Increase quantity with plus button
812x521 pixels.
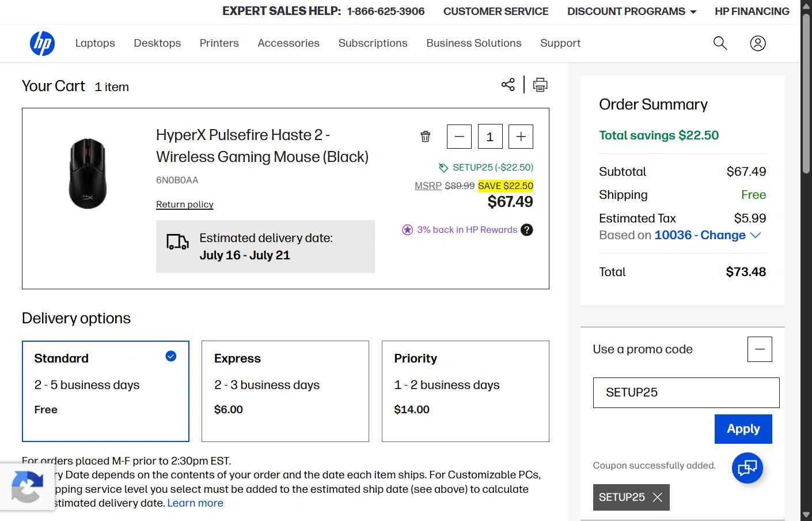521,137
